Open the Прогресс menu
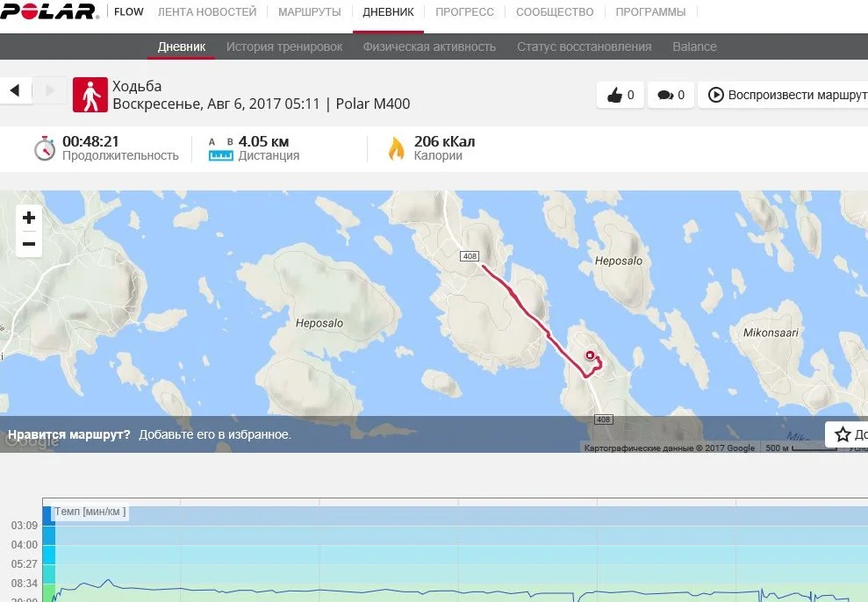 point(464,11)
